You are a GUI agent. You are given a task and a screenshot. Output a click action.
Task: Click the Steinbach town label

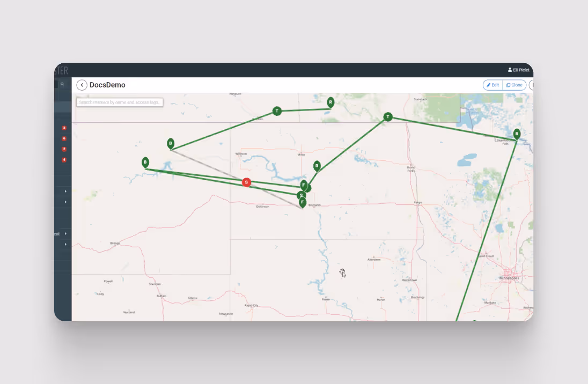[421, 99]
